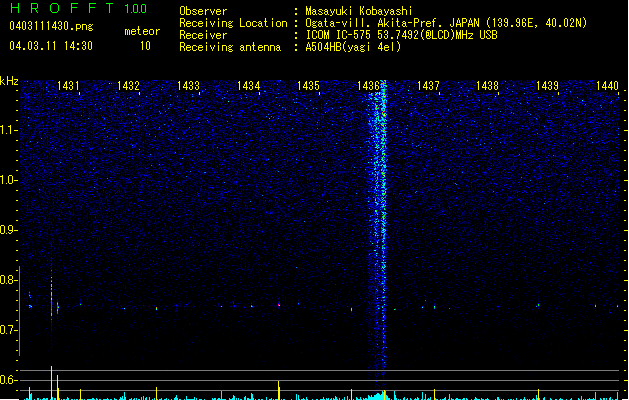The width and height of the screenshot is (629, 400).
Task: Click the 0.7 kHz frequency label
Action: [x=8, y=330]
